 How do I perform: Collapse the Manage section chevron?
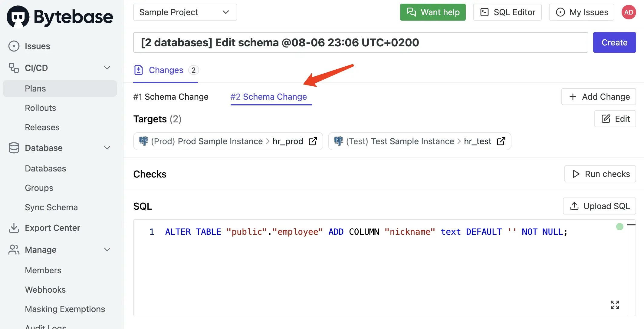107,250
